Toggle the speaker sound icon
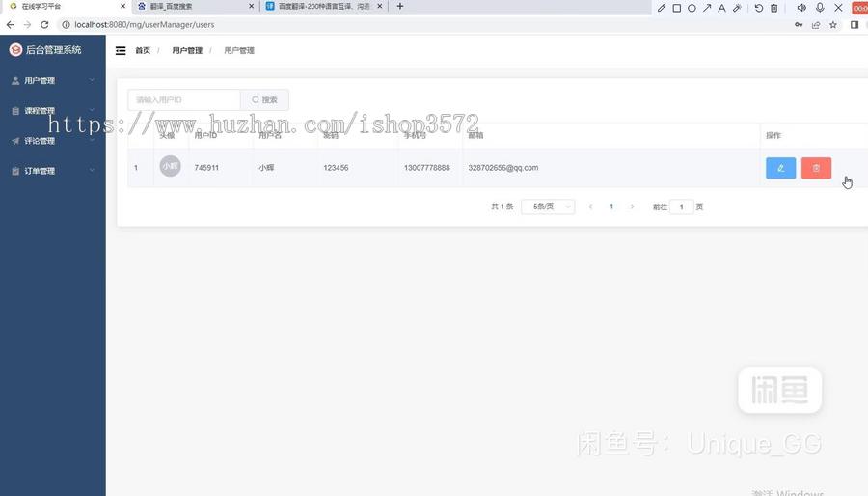This screenshot has height=496, width=868. tap(801, 8)
